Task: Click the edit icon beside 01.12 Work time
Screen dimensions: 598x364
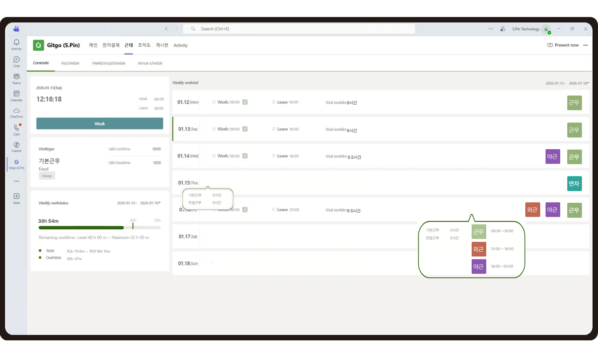Action: [245, 102]
